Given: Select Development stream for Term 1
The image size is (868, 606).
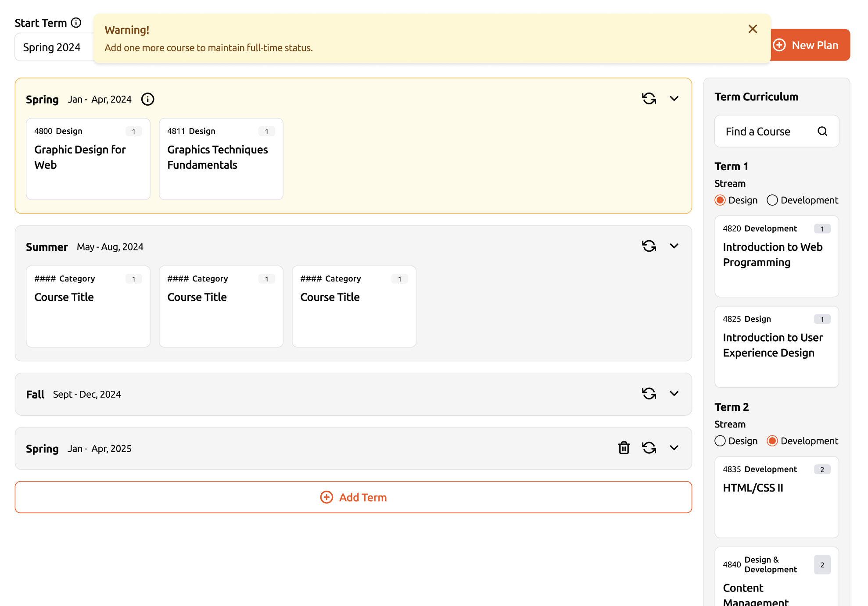Looking at the screenshot, I should 772,200.
